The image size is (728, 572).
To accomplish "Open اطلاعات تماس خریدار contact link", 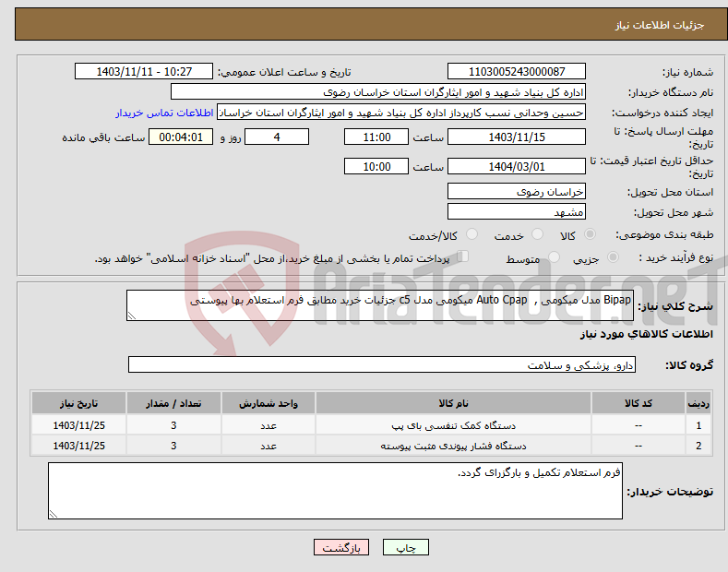I will point(164,113).
